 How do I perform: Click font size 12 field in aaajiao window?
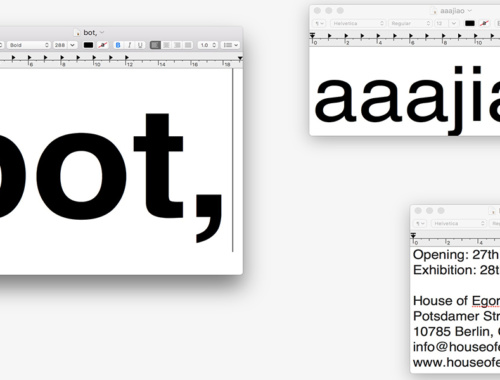440,23
